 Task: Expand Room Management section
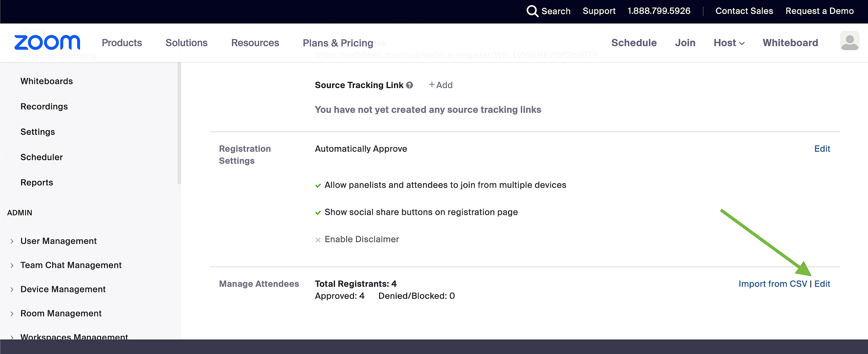click(12, 314)
